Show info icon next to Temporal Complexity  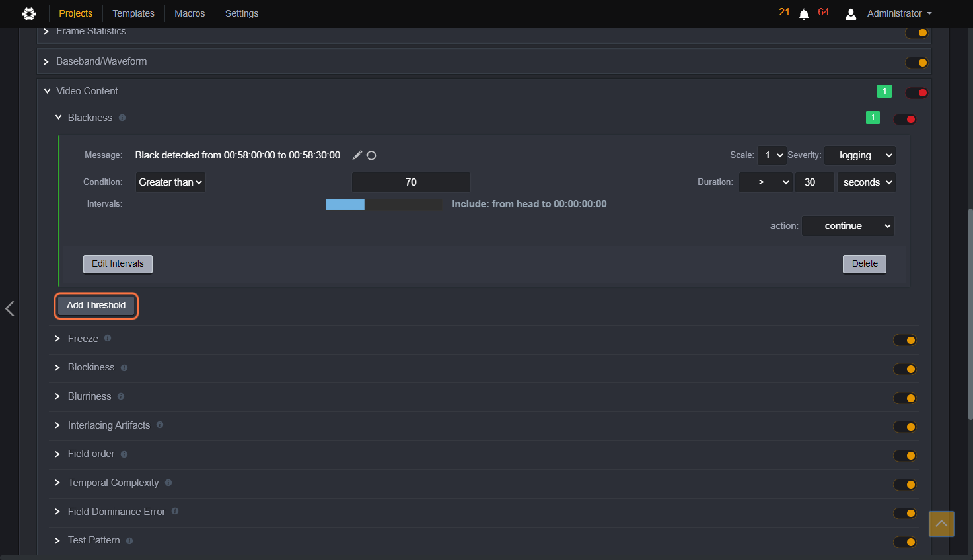tap(168, 483)
